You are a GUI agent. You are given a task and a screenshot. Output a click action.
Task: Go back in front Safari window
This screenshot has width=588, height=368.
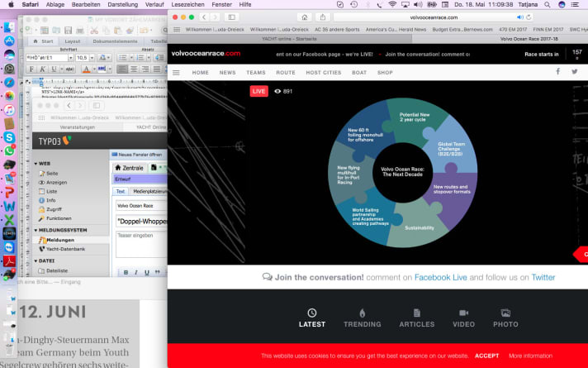pos(204,17)
